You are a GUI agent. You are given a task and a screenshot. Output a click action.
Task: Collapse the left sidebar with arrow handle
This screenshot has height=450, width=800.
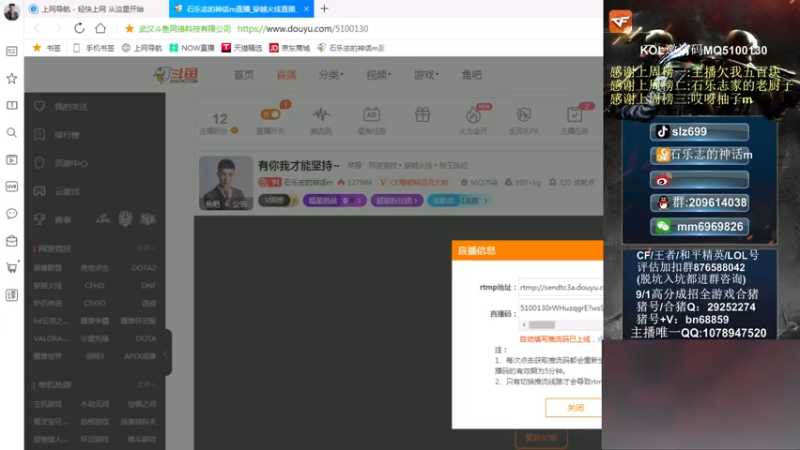(x=166, y=354)
